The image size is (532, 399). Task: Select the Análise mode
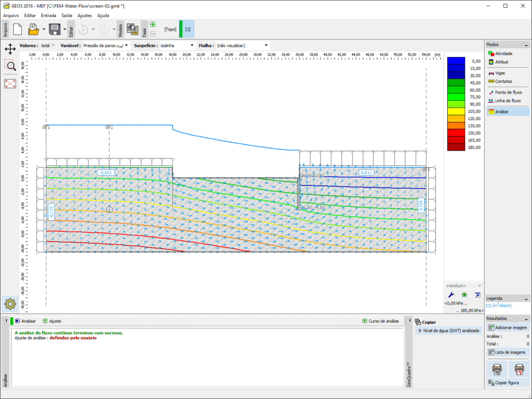(508, 112)
